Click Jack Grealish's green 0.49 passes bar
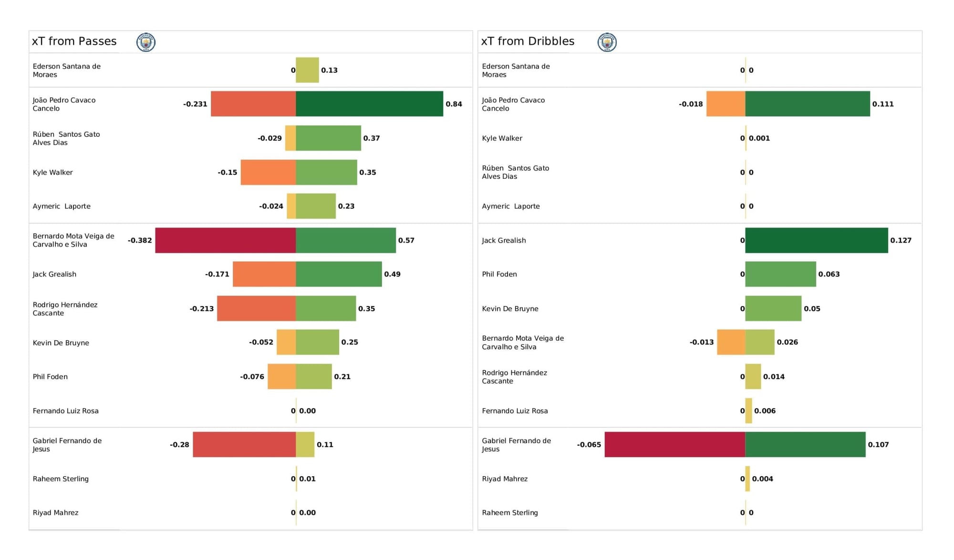 pos(339,274)
